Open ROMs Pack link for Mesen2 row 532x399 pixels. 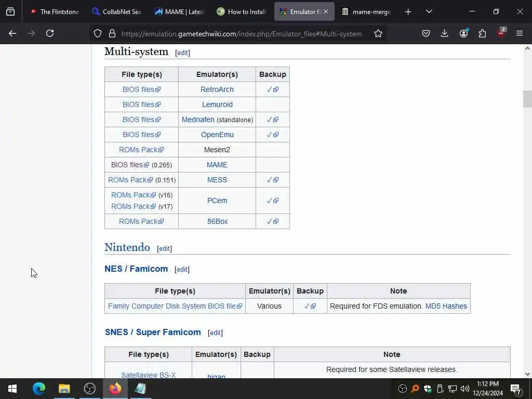point(141,150)
